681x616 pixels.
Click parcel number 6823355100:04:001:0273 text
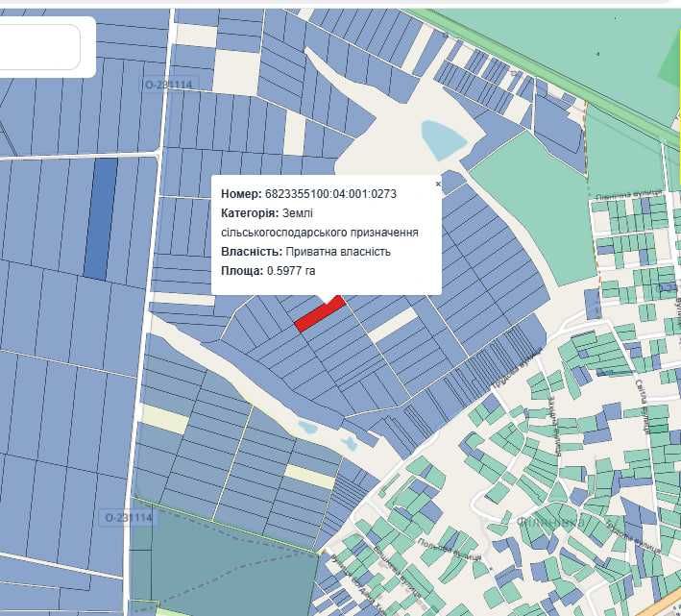(x=330, y=194)
